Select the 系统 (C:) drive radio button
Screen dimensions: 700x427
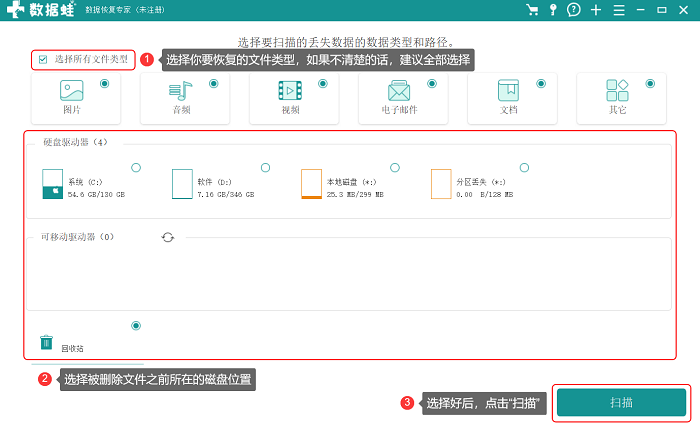pyautogui.click(x=136, y=167)
